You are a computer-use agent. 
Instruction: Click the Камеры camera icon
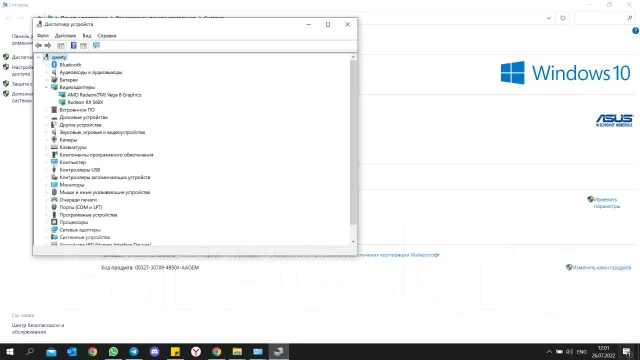[x=54, y=140]
